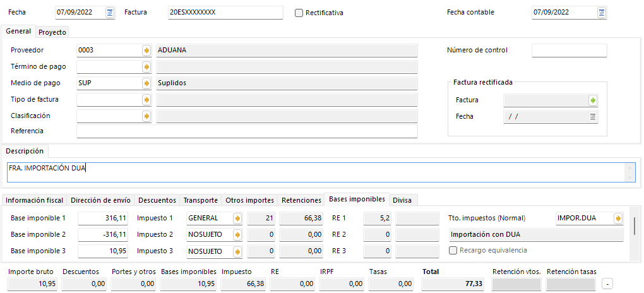This screenshot has height=293, width=644.
Task: Click the Tipo de factura lookup arrow
Action: 146,100
